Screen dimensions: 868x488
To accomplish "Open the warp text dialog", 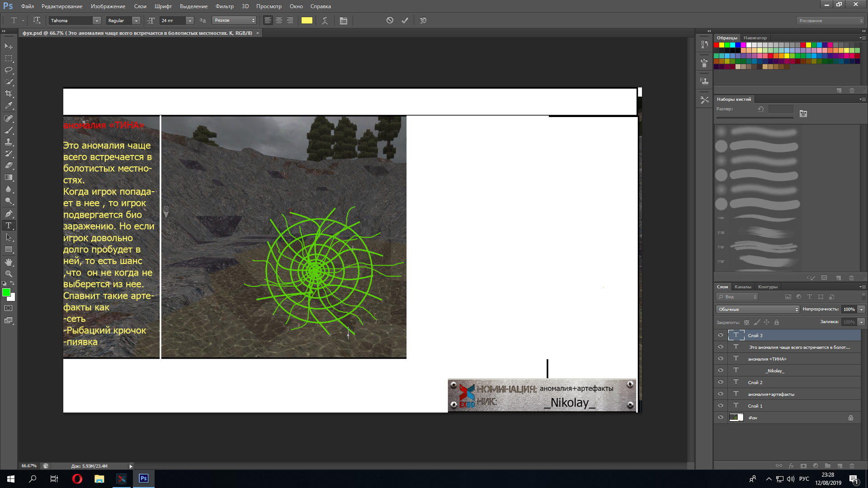I will tap(325, 20).
